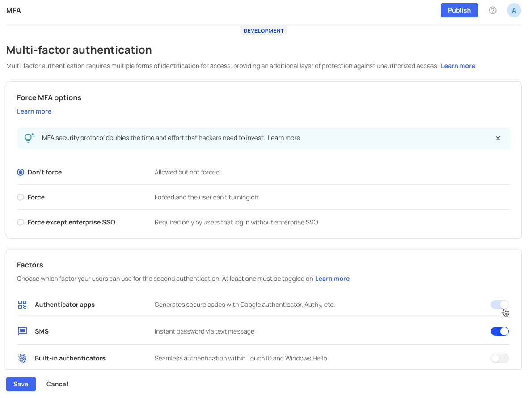The height and width of the screenshot is (398, 532).
Task: Click the Authenticator apps QR icon
Action: tap(22, 305)
